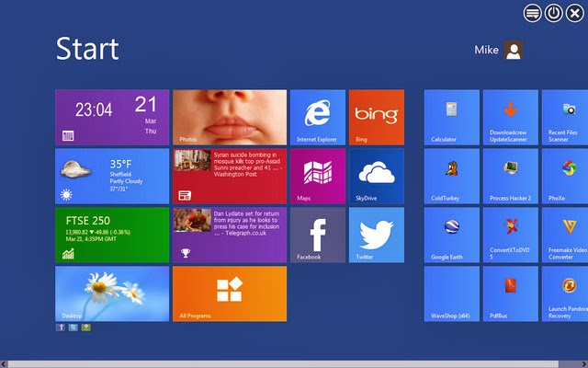
Task: Launch Downloadcrew UpdateScanner tile
Action: click(511, 117)
